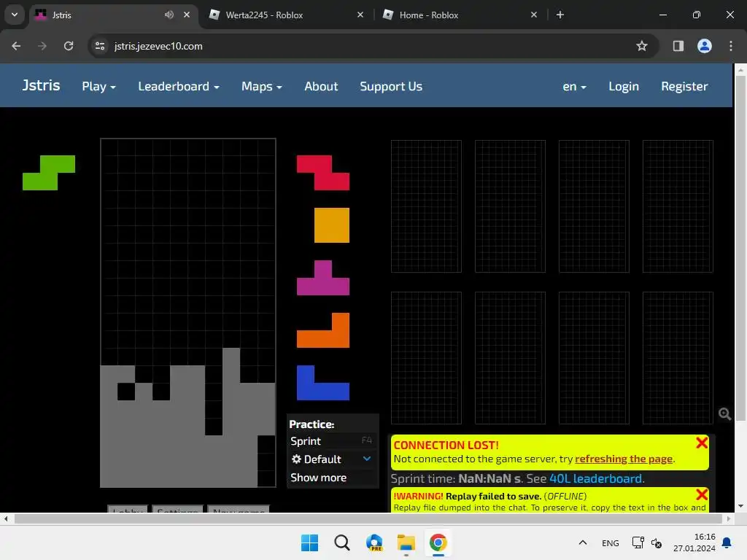Click the Jstris logo in navbar

(x=41, y=85)
